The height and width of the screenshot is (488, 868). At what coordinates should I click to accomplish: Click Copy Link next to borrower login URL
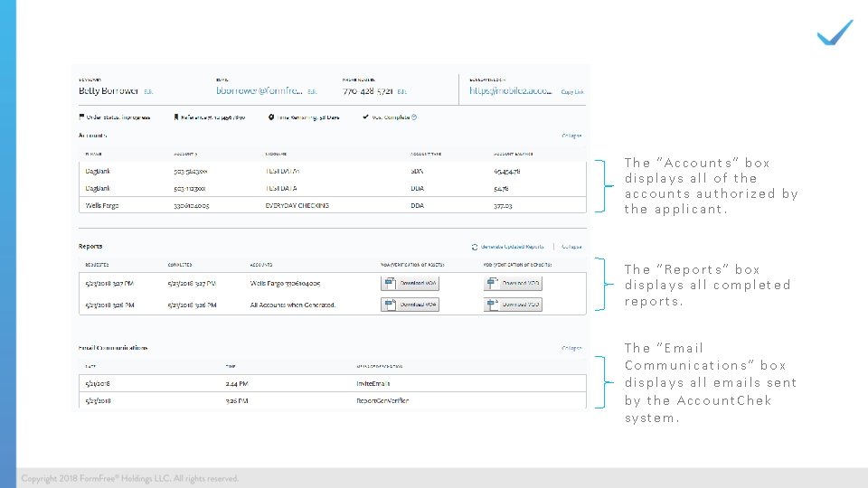pos(572,92)
